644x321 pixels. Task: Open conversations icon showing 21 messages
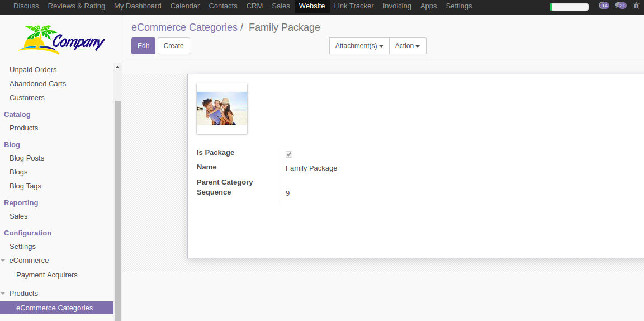[x=621, y=6]
